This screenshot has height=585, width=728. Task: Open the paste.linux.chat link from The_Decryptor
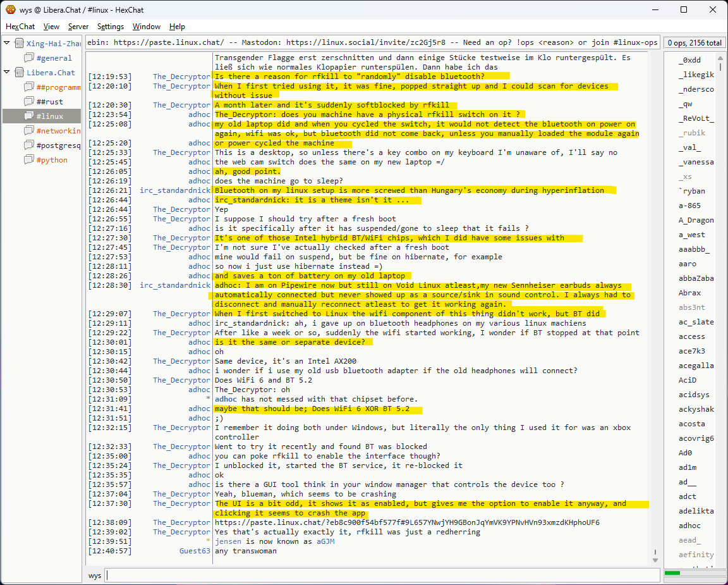[406, 522]
